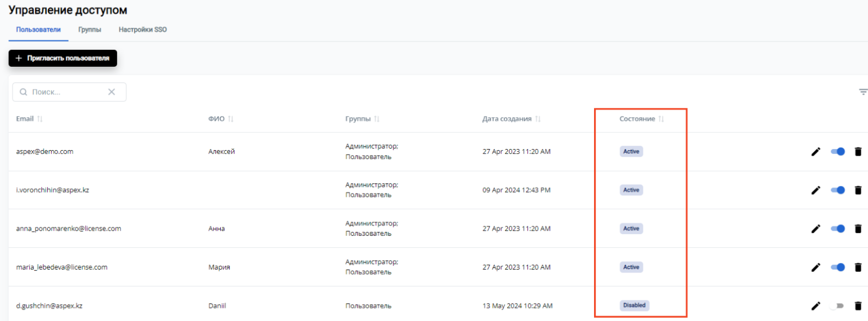868x321 pixels.
Task: Click Active badge for anna_ponomarenko@license.com
Action: tap(631, 229)
